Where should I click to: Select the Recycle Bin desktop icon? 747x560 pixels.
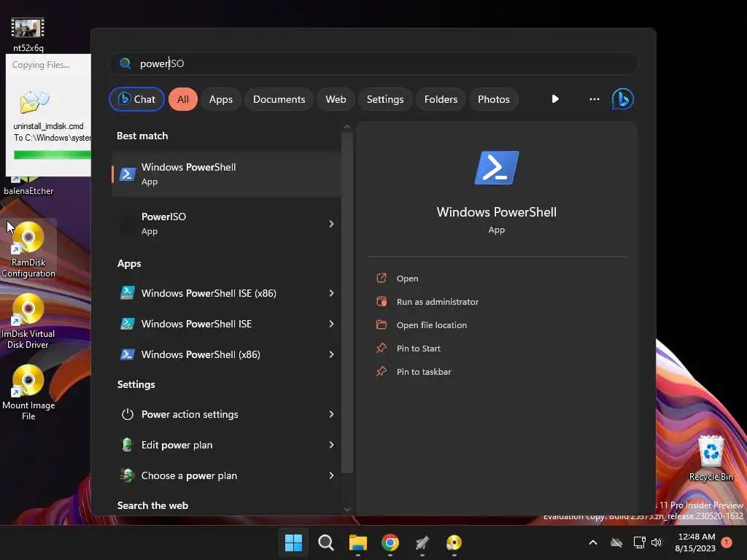pyautogui.click(x=711, y=459)
